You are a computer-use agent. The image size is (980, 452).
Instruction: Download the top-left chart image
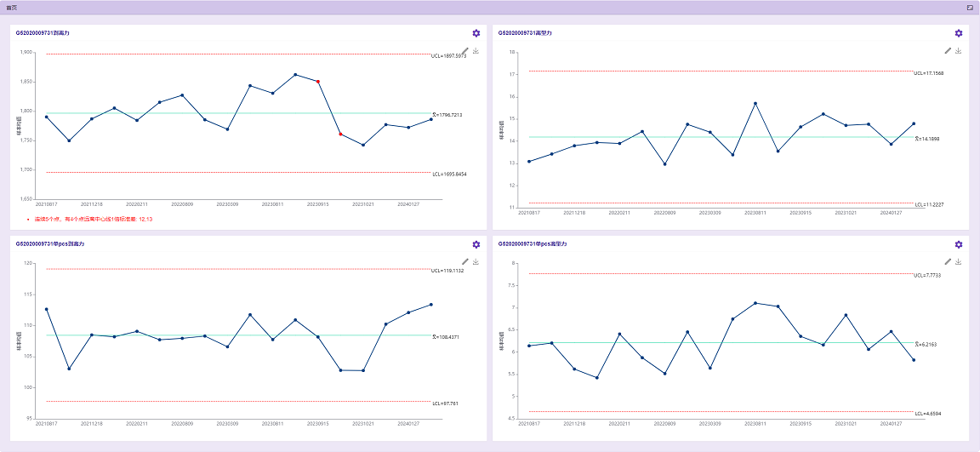(x=476, y=51)
